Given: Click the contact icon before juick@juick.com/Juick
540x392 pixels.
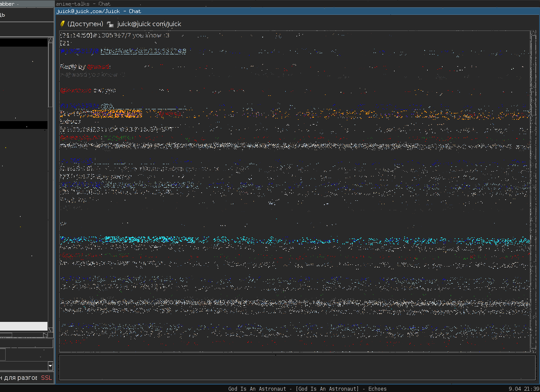Looking at the screenshot, I should (111, 24).
